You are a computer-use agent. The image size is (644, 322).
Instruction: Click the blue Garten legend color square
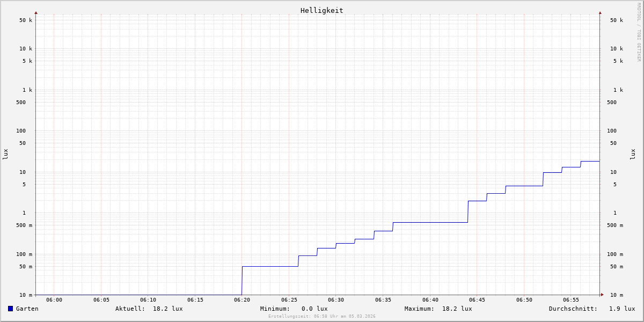tap(10, 309)
